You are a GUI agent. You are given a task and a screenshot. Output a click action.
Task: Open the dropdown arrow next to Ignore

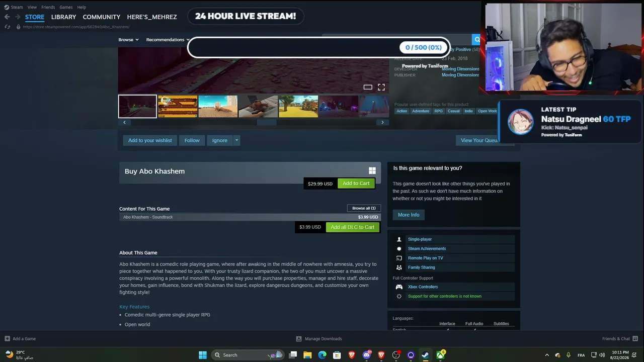[236, 140]
